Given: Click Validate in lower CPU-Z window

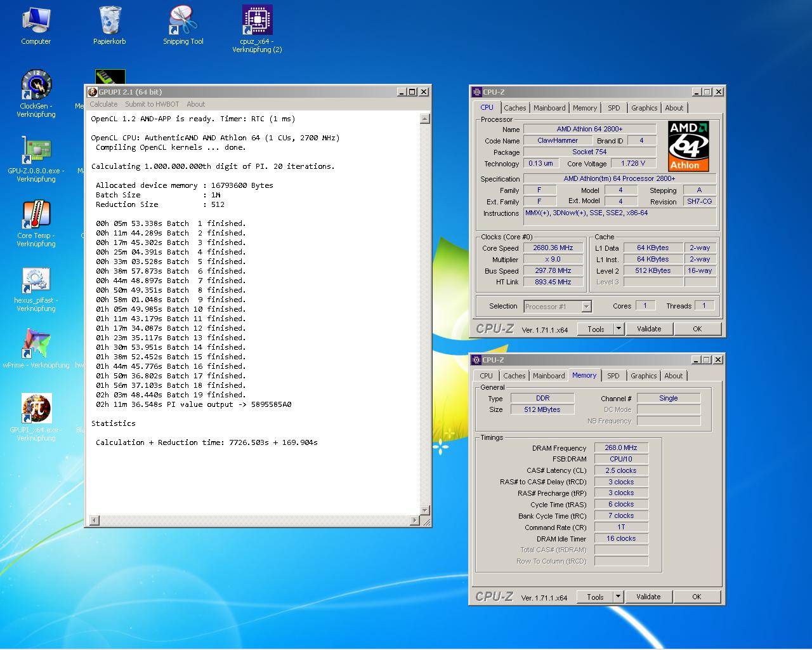Looking at the screenshot, I should 648,597.
